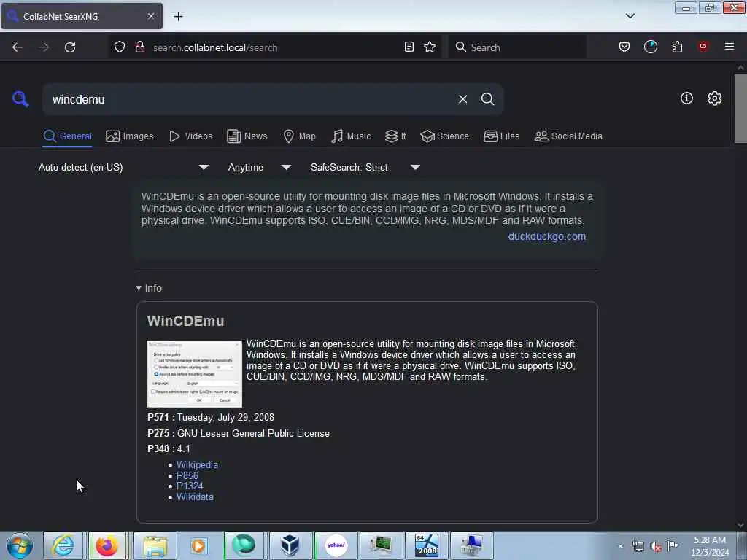Launch Internet Explorer from taskbar
Image resolution: width=747 pixels, height=560 pixels.
[63, 545]
